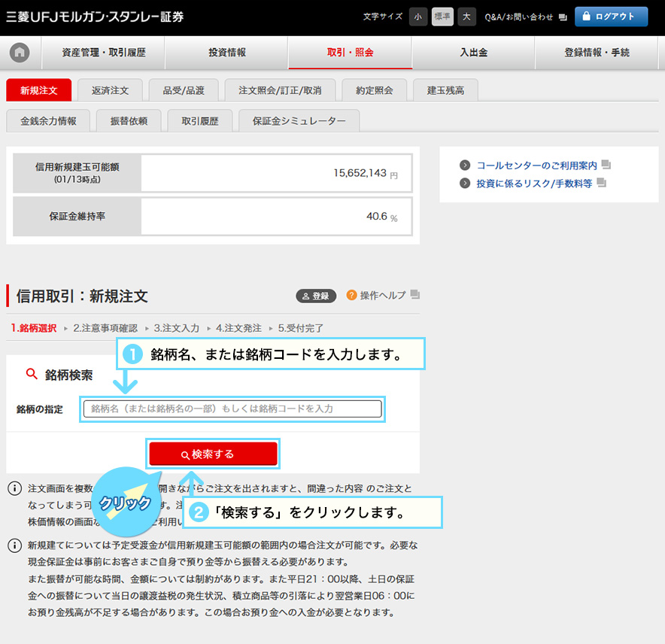Open 登録情報・手続 menu
This screenshot has height=644, width=665.
pyautogui.click(x=597, y=53)
